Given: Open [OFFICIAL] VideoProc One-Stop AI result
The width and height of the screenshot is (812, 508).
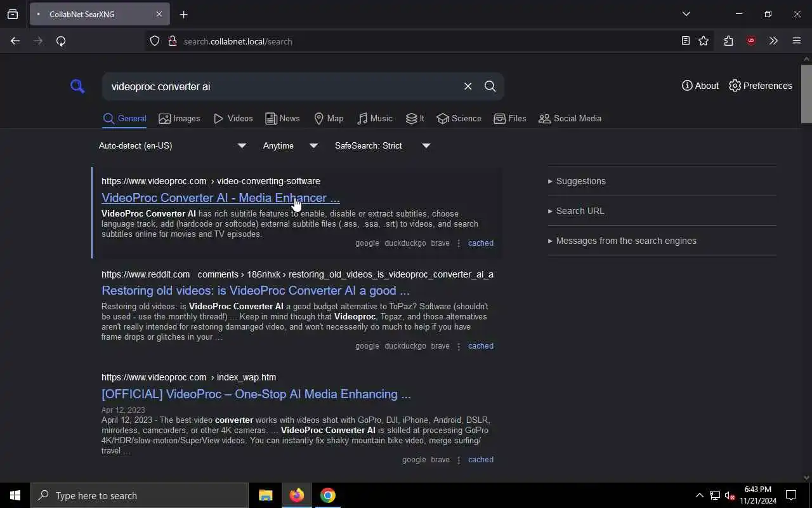Looking at the screenshot, I should (256, 394).
